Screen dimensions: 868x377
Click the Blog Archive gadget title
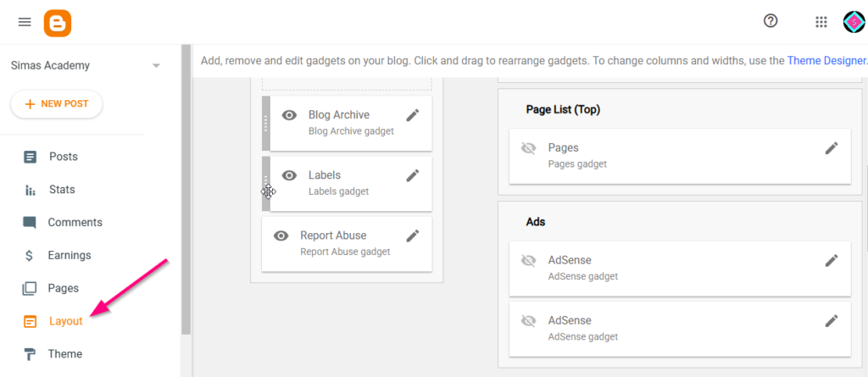click(x=339, y=114)
